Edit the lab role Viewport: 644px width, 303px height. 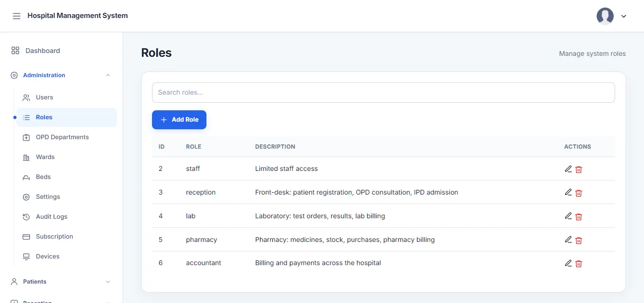568,216
